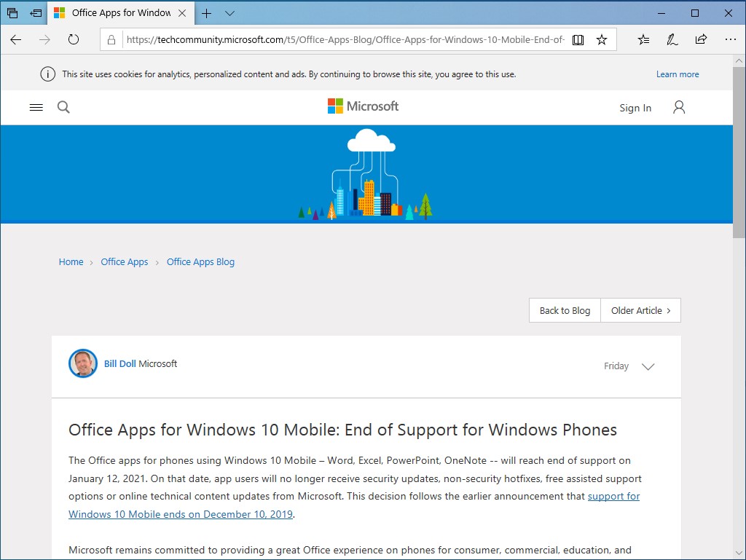Click the Back navigation arrow
The image size is (746, 560).
(15, 40)
